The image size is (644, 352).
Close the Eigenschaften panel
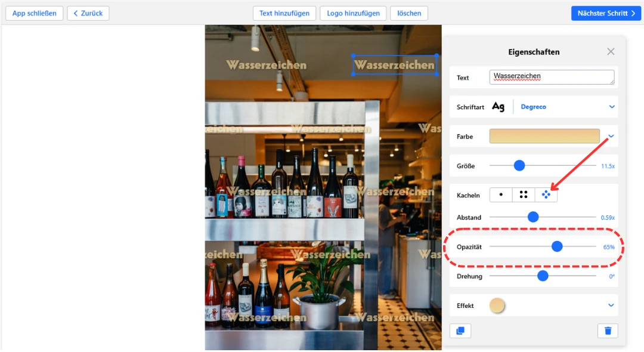pyautogui.click(x=611, y=52)
